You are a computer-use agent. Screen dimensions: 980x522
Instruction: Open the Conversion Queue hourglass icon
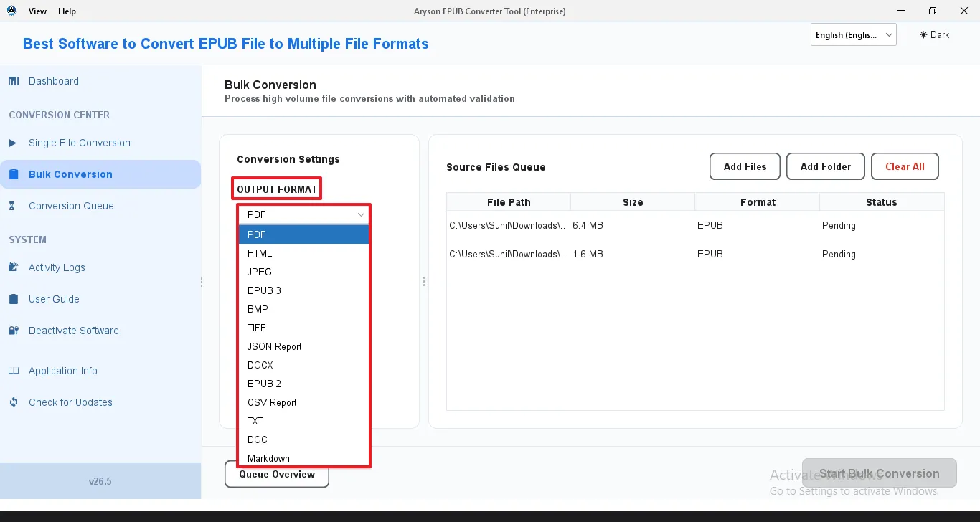pyautogui.click(x=12, y=206)
